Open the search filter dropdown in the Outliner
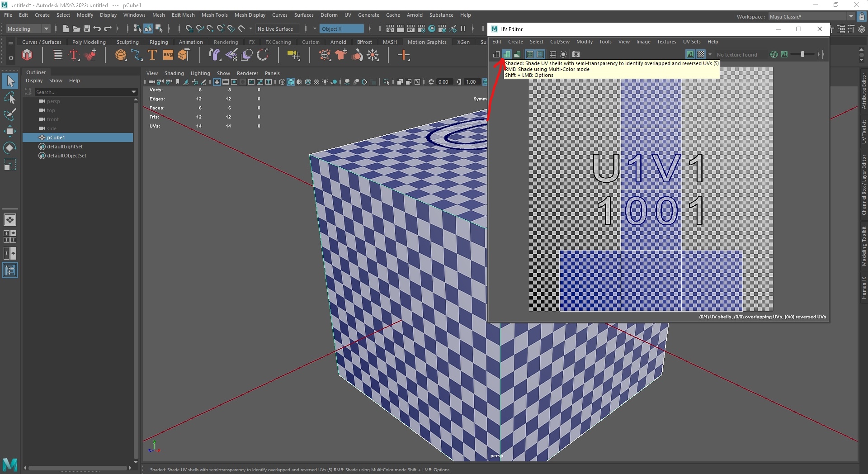This screenshot has width=868, height=474. (x=133, y=92)
